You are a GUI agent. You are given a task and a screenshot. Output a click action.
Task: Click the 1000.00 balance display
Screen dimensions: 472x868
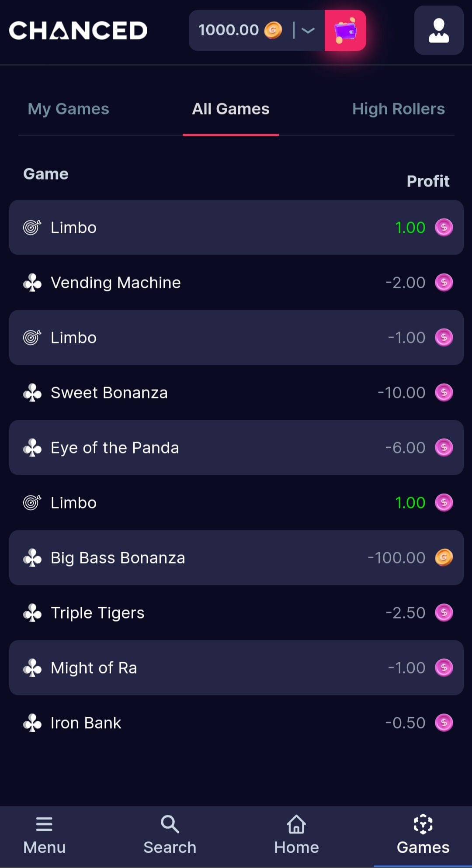pyautogui.click(x=229, y=30)
